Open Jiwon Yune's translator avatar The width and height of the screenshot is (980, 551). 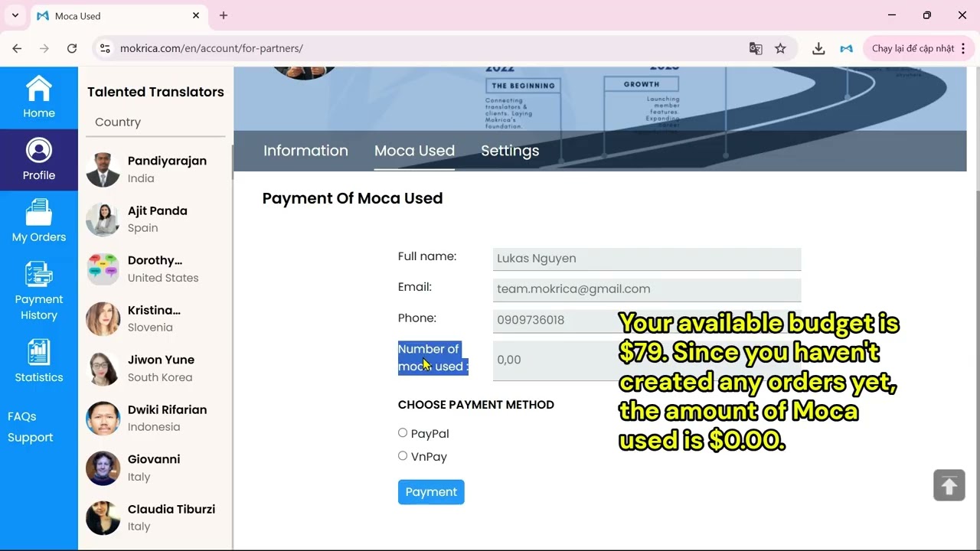[103, 369]
